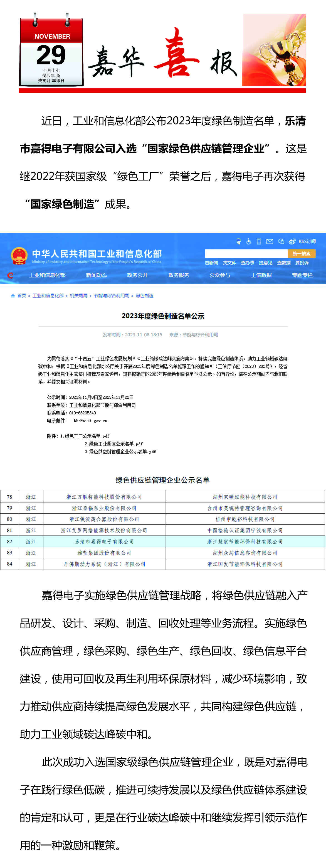Click table cell 浙江万胜智能科技股份有限公司
This screenshot has width=326, height=868.
click(104, 497)
